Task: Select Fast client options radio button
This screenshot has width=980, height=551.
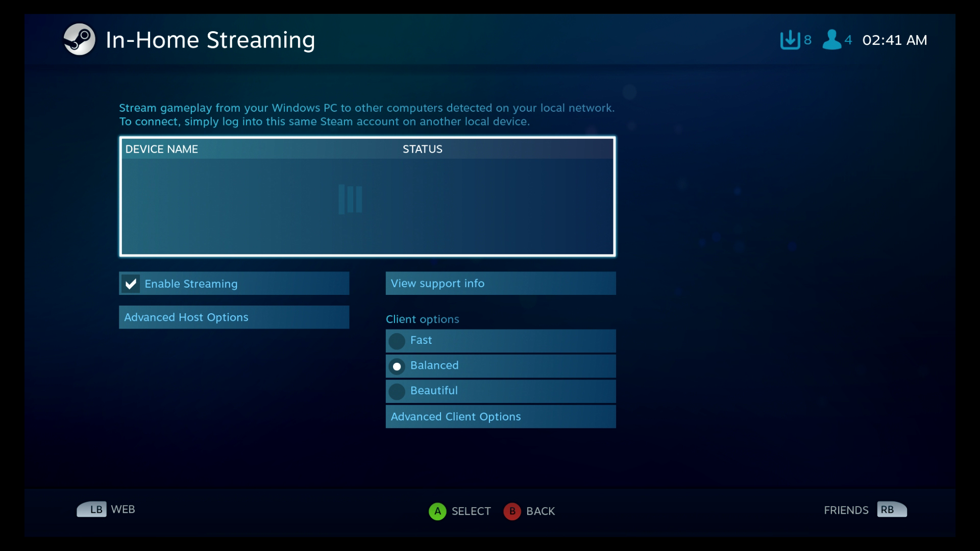Action: click(x=397, y=340)
